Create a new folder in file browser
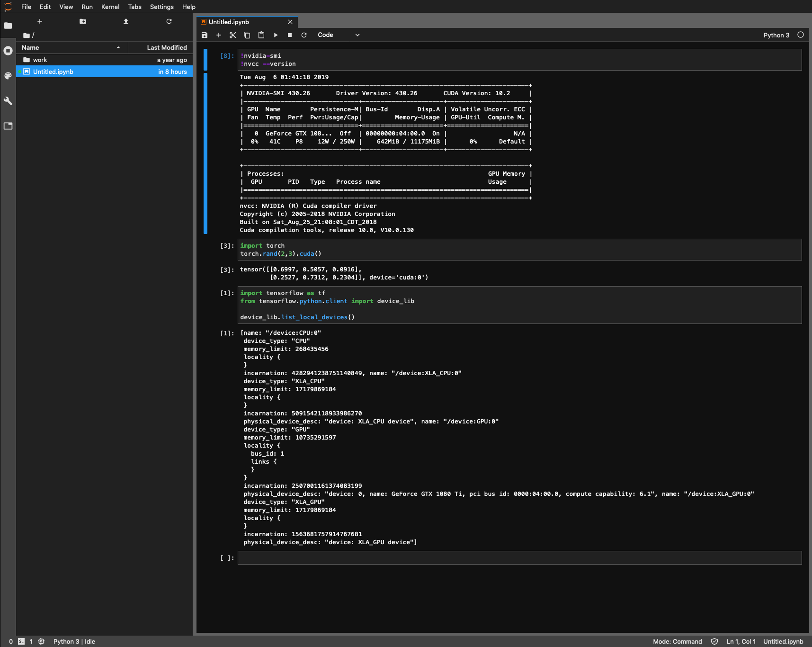This screenshot has height=647, width=812. pos(83,21)
